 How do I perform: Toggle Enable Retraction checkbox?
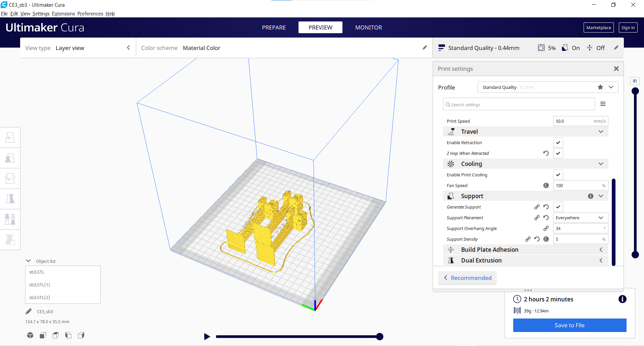tap(558, 142)
